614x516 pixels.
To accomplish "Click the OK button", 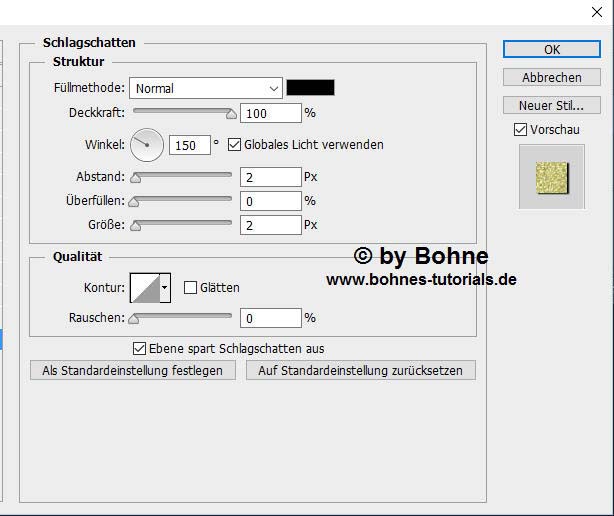I will point(551,49).
